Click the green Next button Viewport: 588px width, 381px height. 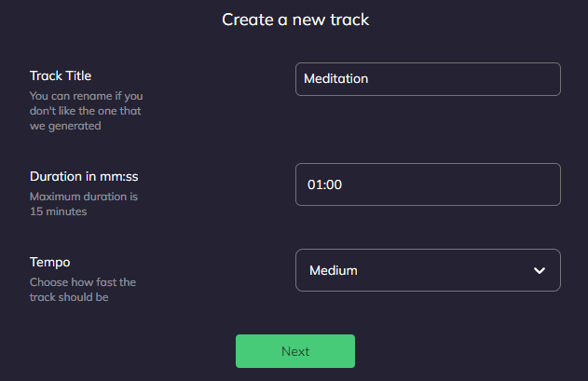point(294,351)
